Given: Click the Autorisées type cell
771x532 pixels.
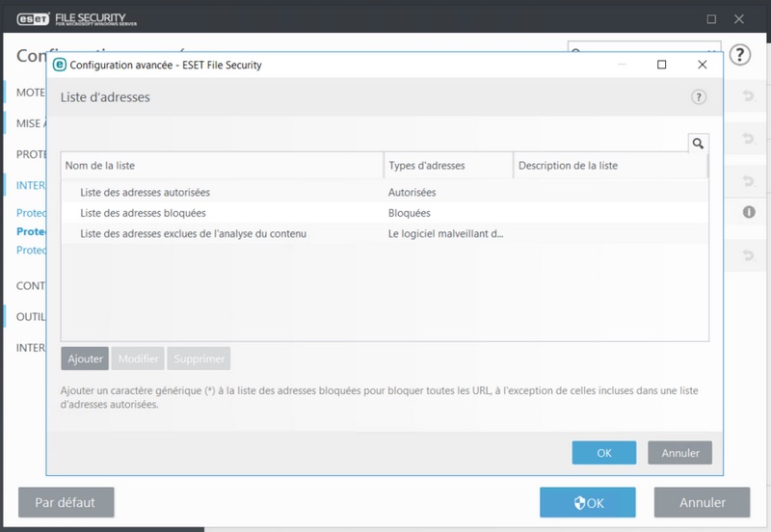Looking at the screenshot, I should (412, 192).
